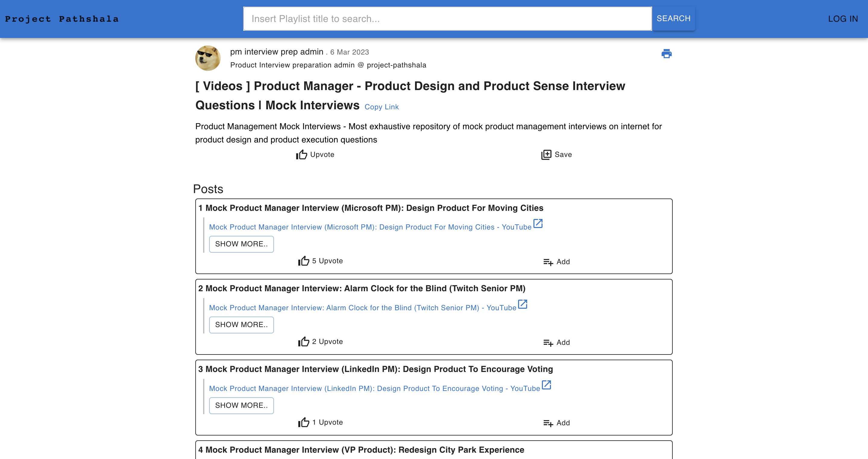The width and height of the screenshot is (868, 459).
Task: Click post title 3 Design Product To Encourage Voting
Action: (375, 370)
